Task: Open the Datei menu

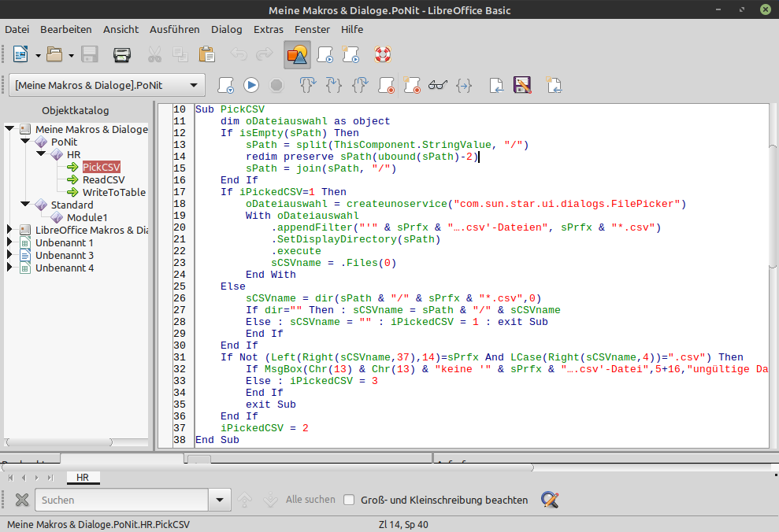Action: coord(17,29)
